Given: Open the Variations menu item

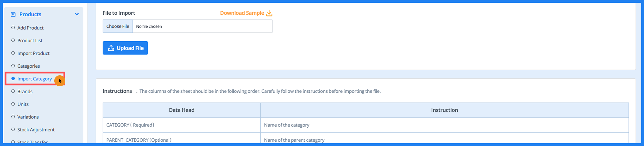Looking at the screenshot, I should coord(28,117).
